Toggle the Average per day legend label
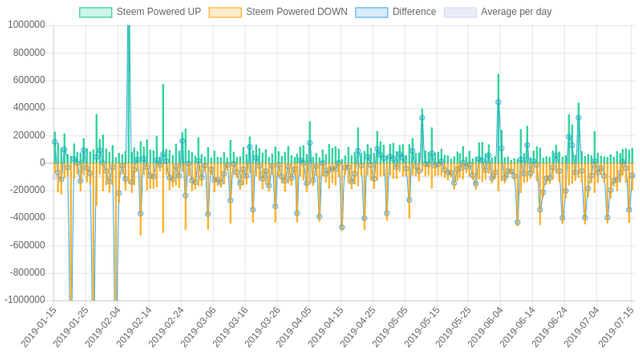The height and width of the screenshot is (361, 640). 516,12
